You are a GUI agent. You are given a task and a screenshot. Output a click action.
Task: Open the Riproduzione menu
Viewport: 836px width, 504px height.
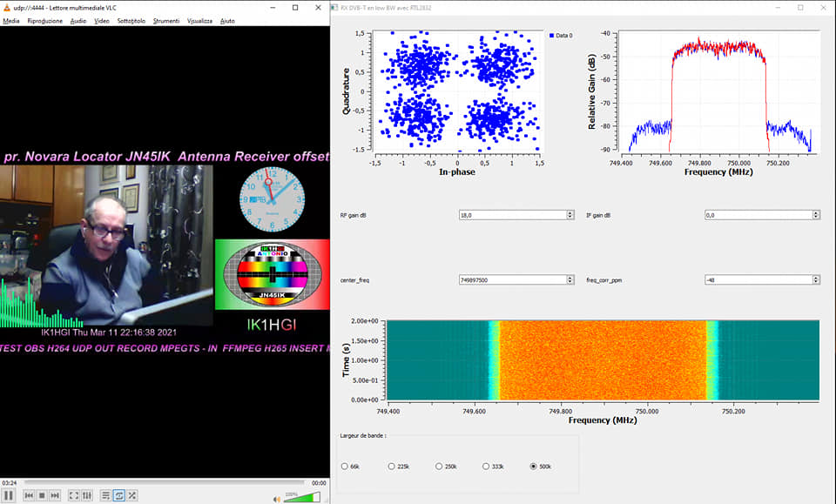click(x=44, y=20)
